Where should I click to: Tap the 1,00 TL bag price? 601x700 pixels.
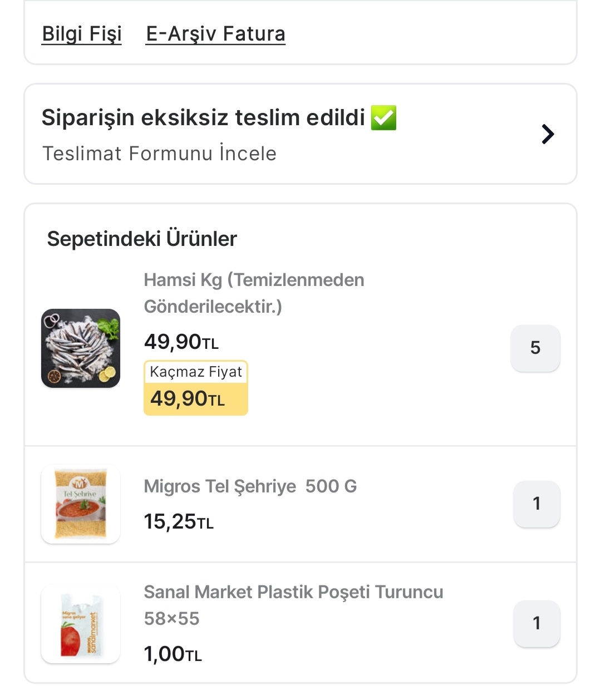tap(173, 654)
